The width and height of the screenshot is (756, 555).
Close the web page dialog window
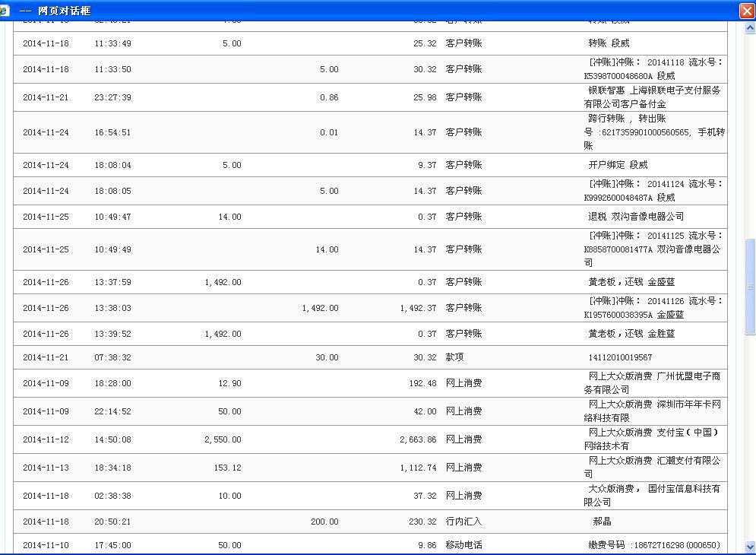[746, 11]
